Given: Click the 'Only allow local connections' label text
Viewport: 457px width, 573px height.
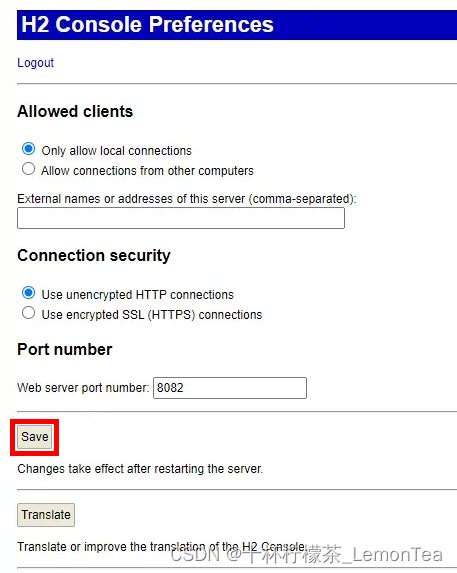Looking at the screenshot, I should click(117, 151).
